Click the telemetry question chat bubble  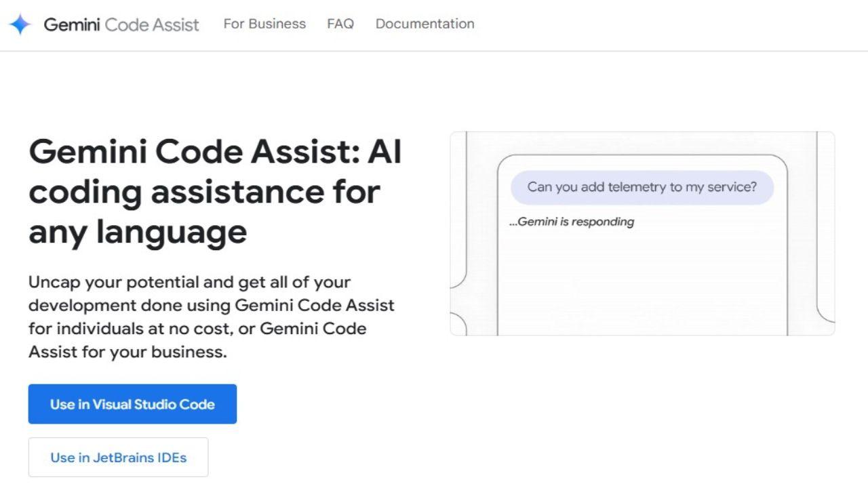(642, 187)
